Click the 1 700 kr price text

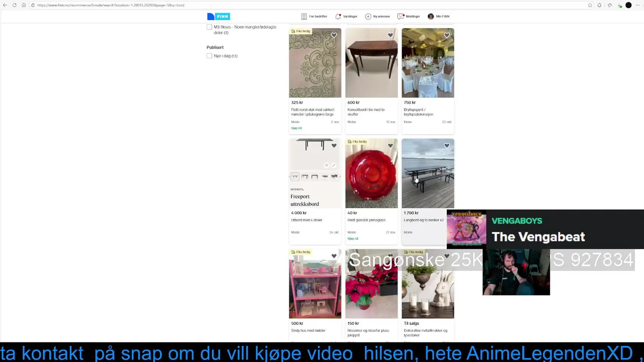[x=411, y=213]
